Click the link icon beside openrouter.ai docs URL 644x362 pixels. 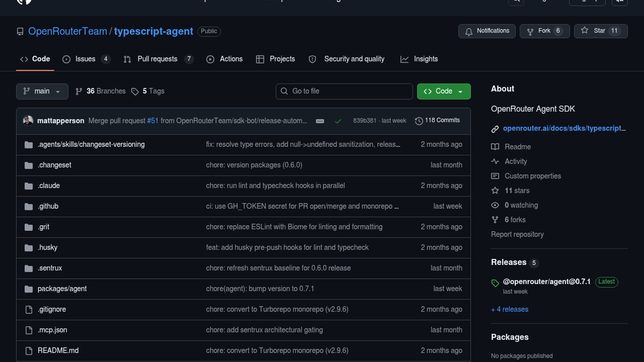(x=495, y=129)
